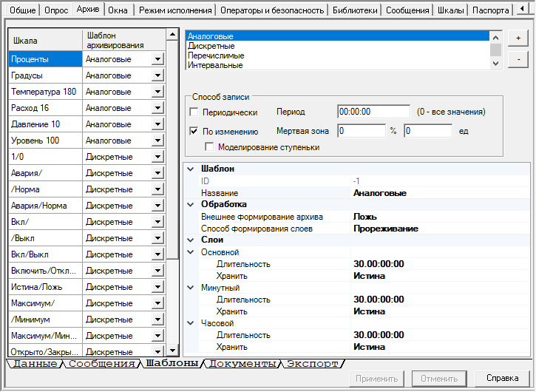
Task: Open the Экспорт bottom tab
Action: tap(313, 364)
